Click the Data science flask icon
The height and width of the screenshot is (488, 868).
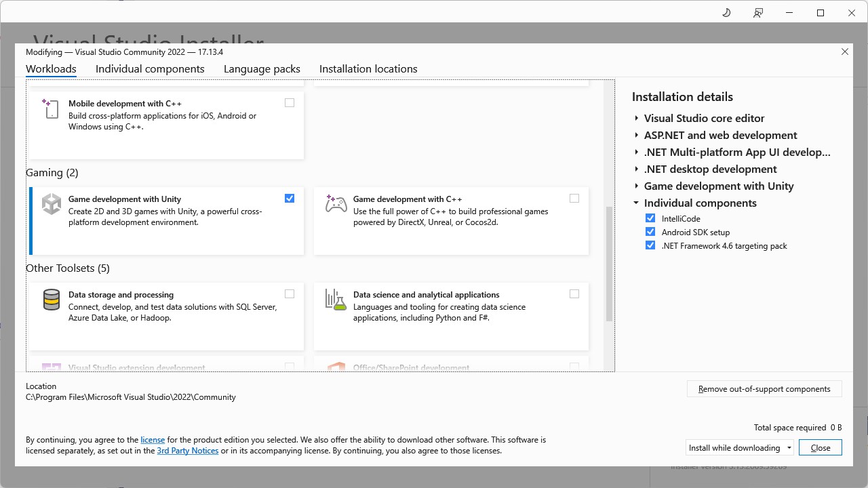click(x=336, y=300)
